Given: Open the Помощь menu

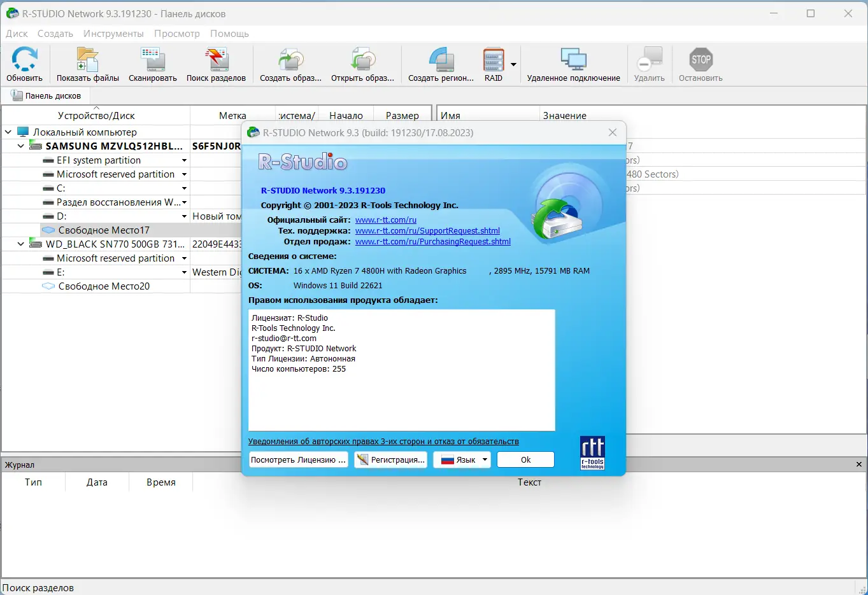Looking at the screenshot, I should (229, 33).
